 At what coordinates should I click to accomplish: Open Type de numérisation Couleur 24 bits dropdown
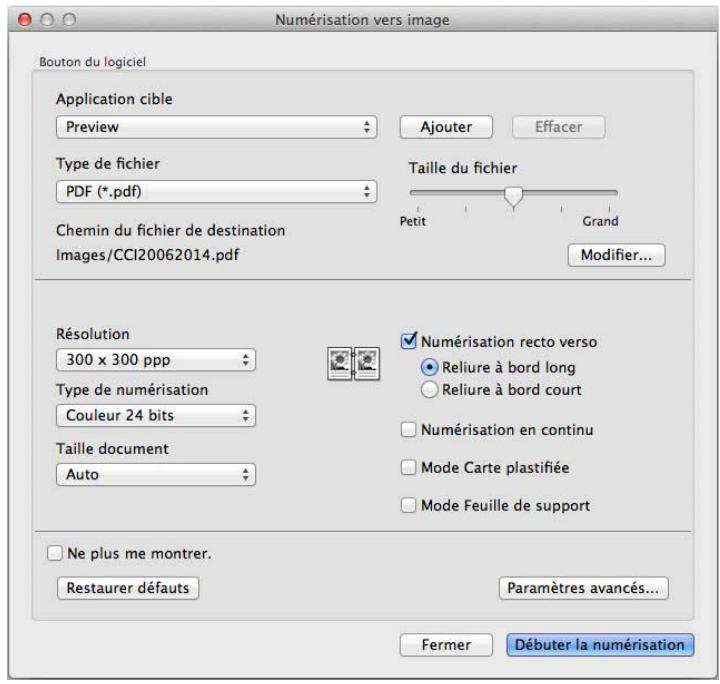point(156,415)
